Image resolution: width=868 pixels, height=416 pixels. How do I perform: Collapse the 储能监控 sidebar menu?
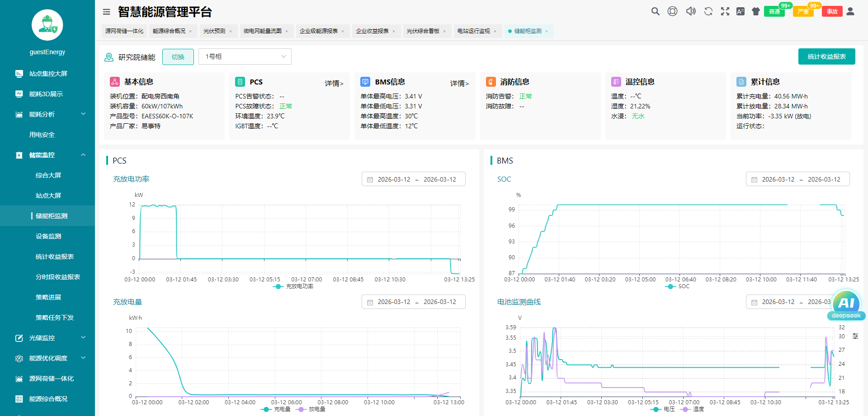pos(47,155)
